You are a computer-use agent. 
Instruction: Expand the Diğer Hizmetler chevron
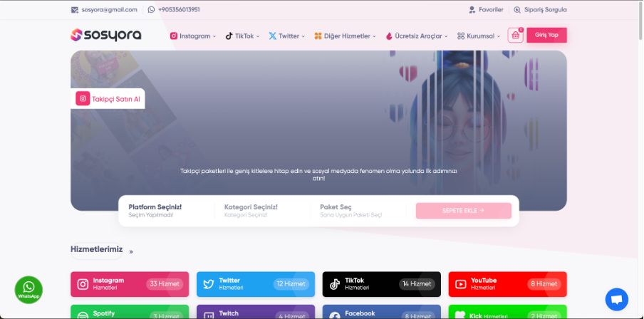pyautogui.click(x=374, y=36)
